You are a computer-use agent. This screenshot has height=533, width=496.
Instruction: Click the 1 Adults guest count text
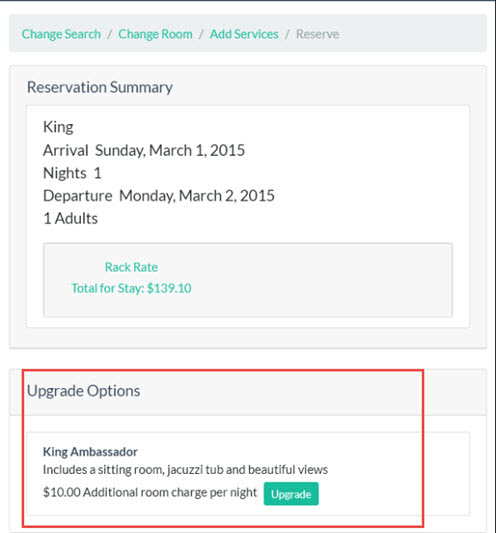(70, 219)
